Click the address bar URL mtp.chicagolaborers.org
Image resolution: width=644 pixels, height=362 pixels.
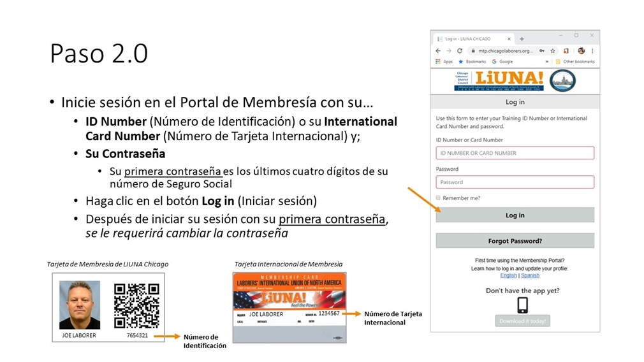(x=505, y=51)
